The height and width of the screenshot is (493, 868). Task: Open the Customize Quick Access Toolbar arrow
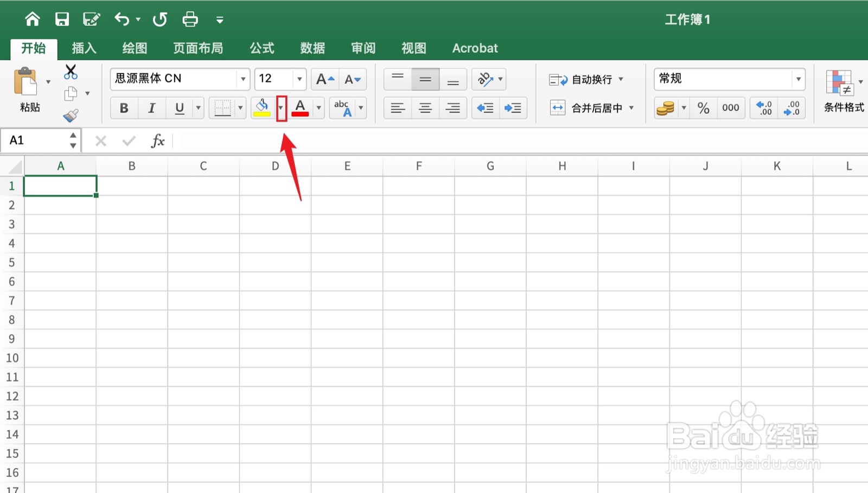pyautogui.click(x=220, y=20)
